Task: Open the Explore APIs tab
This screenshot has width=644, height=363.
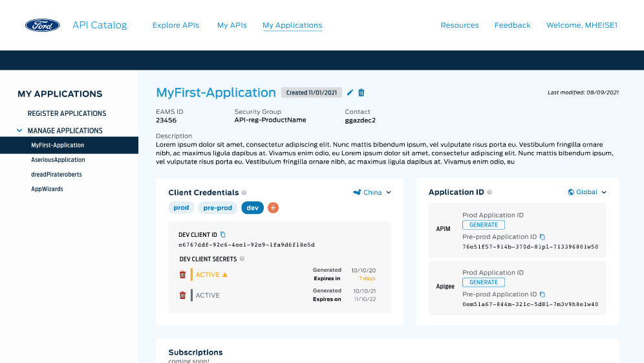Action: (x=175, y=25)
